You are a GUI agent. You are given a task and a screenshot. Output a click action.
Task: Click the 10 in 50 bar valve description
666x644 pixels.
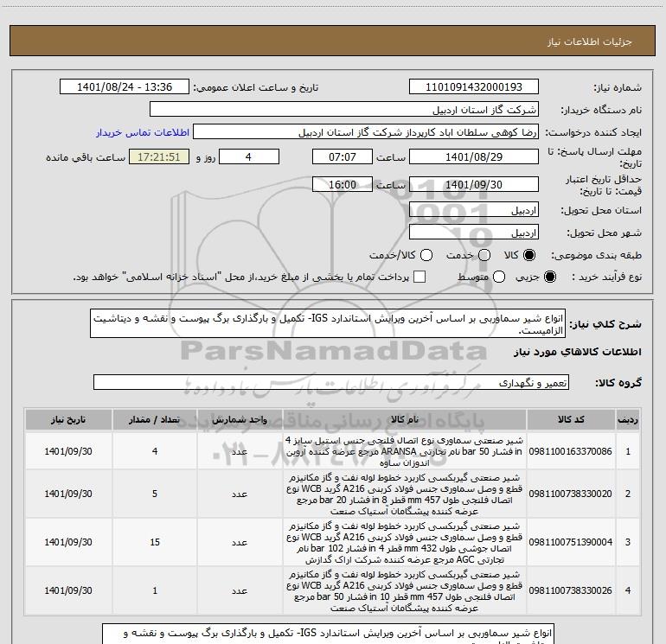pos(405,591)
